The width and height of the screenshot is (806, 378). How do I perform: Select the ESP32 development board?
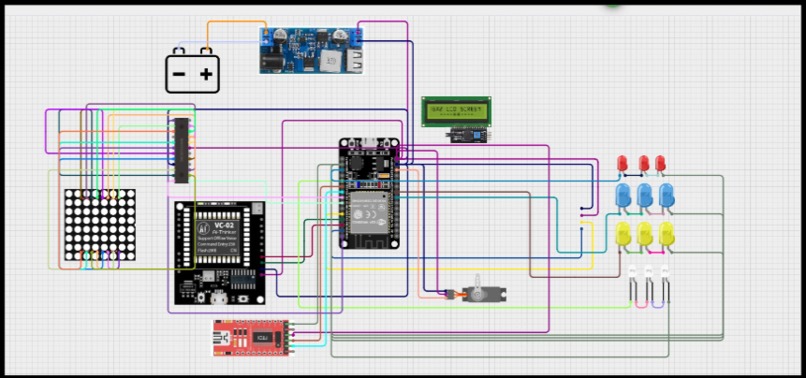[369, 193]
